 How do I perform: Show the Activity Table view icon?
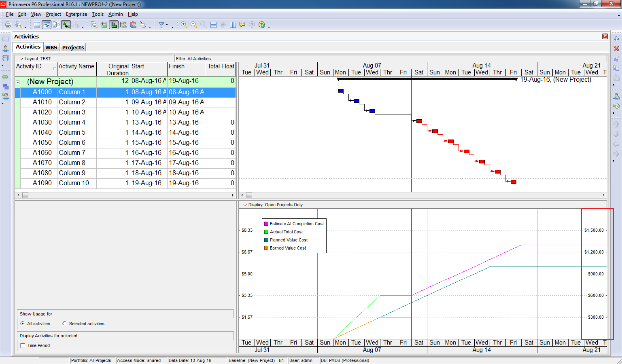(x=37, y=25)
